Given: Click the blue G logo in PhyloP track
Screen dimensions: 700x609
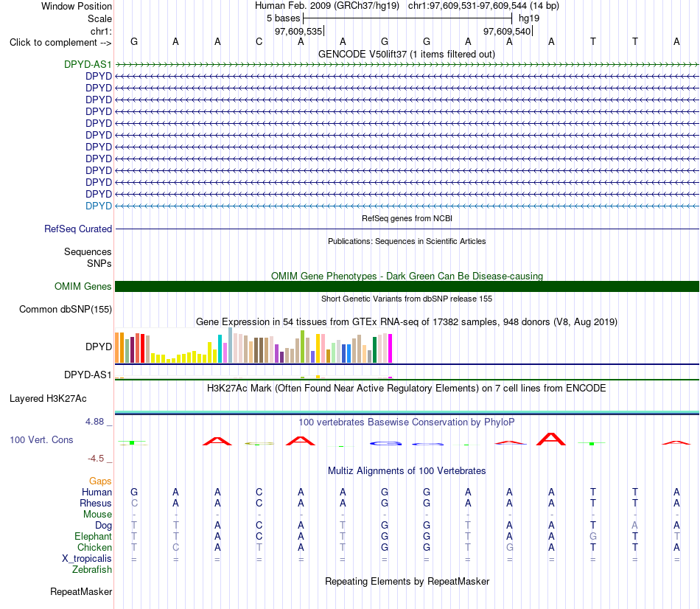Looking at the screenshot, I should 385,443.
